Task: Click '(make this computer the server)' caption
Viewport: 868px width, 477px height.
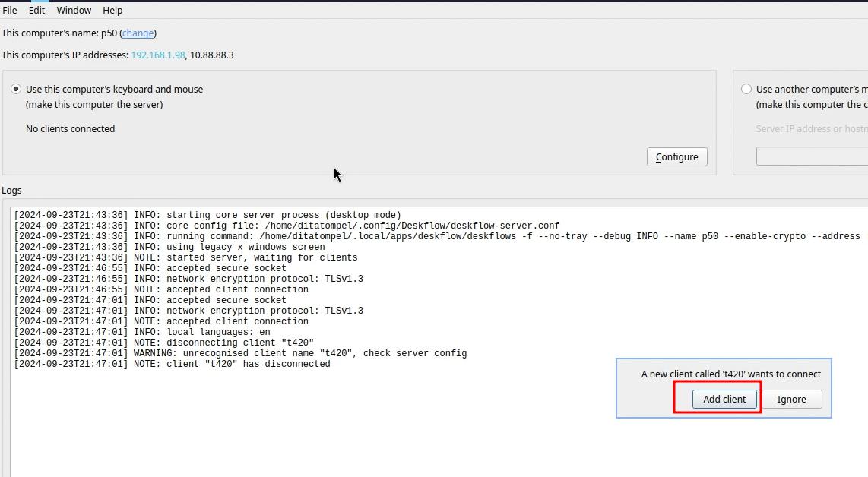Action: pyautogui.click(x=94, y=105)
